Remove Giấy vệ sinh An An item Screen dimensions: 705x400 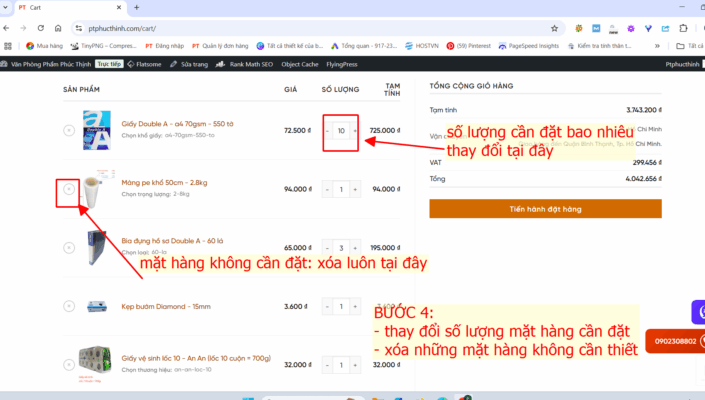point(68,365)
